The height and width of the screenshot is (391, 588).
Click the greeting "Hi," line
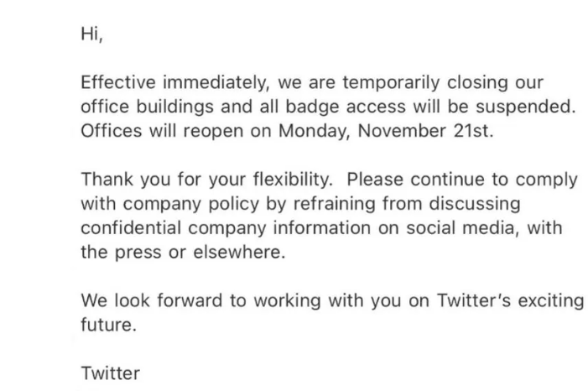[92, 34]
